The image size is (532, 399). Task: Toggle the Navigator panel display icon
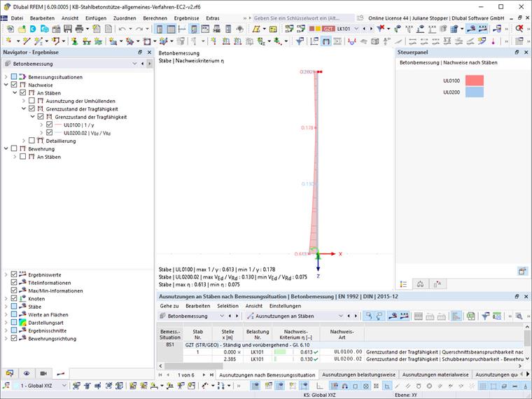[159, 29]
